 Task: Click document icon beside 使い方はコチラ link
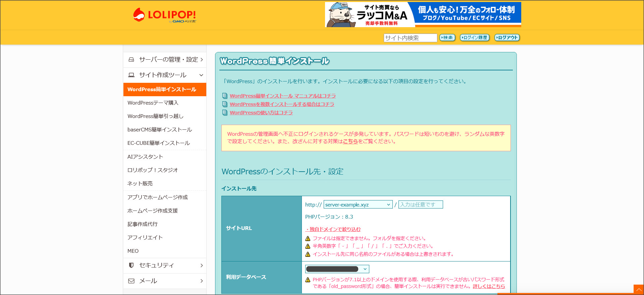225,113
